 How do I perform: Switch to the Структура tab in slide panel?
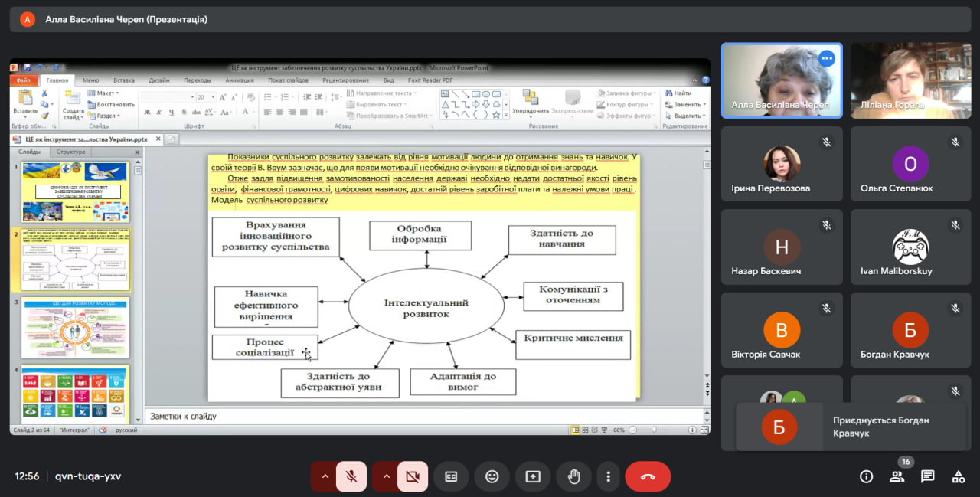coord(70,152)
